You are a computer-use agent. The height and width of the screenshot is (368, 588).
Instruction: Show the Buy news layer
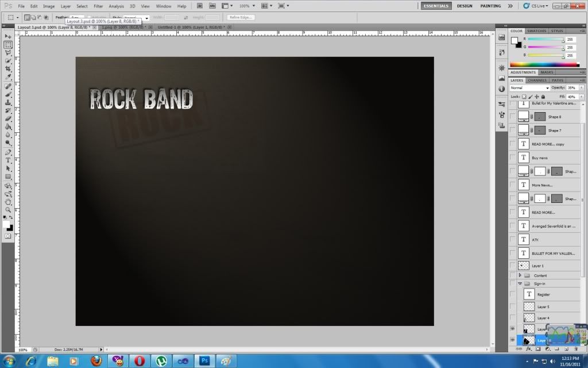[512, 158]
